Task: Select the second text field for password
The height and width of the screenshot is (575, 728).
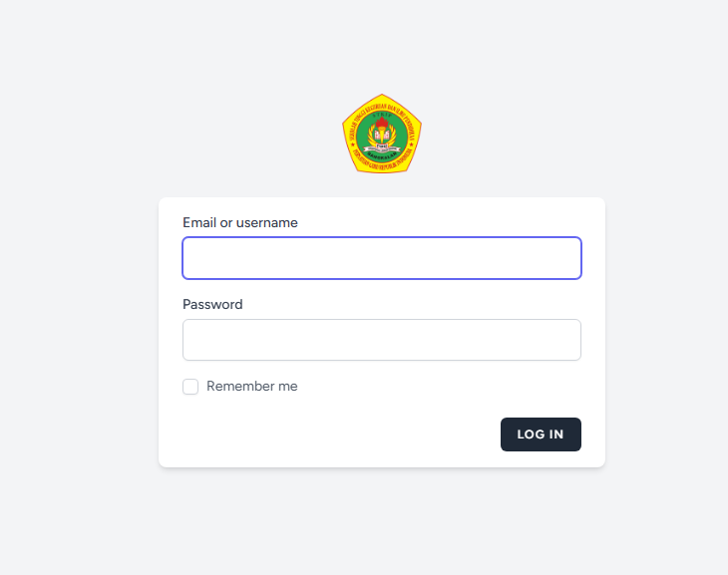Action: click(x=382, y=340)
